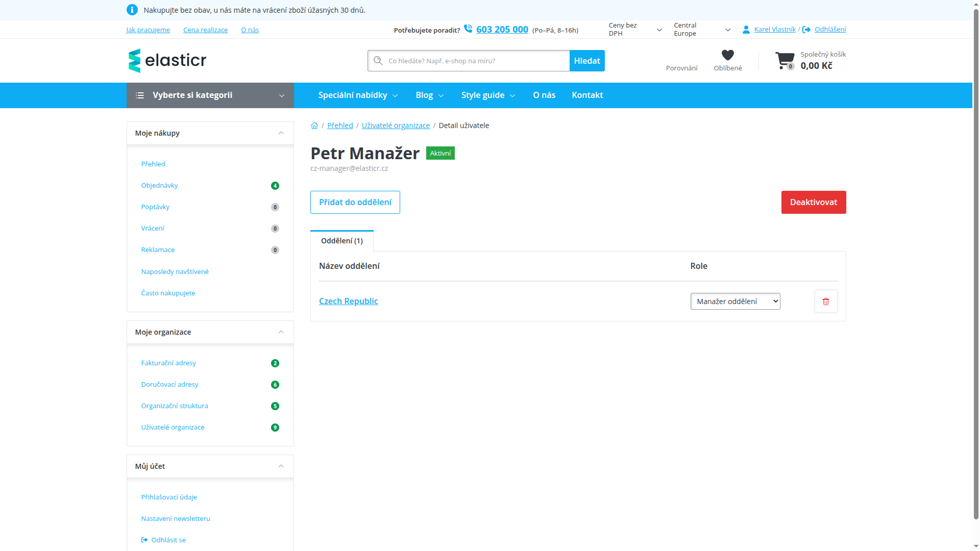Go to Uživatelé organizace breadcrumb link
The image size is (980, 551).
[396, 126]
